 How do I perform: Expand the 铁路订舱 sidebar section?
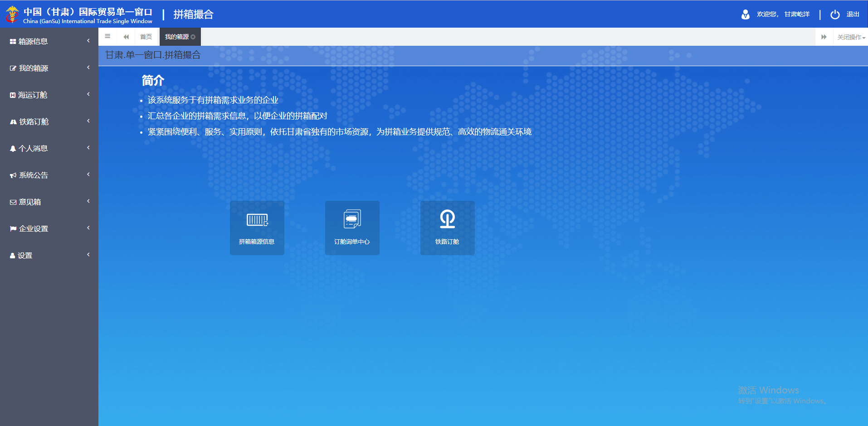(x=49, y=121)
